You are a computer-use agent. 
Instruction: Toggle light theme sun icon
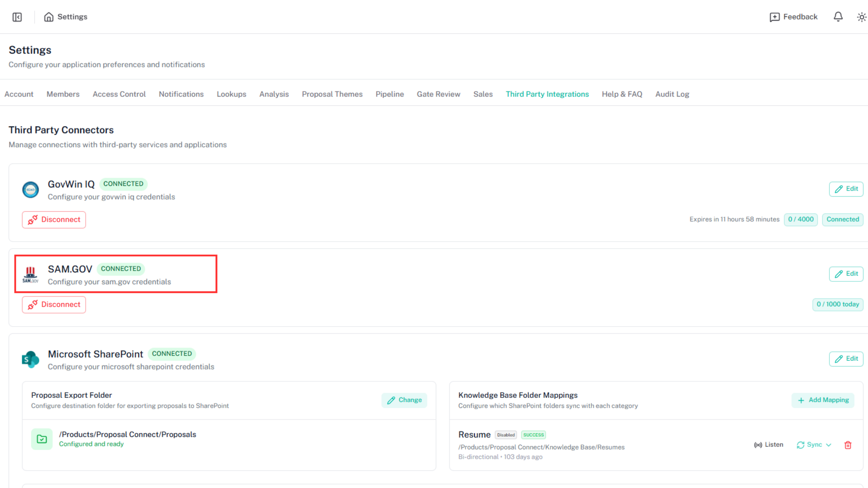862,17
